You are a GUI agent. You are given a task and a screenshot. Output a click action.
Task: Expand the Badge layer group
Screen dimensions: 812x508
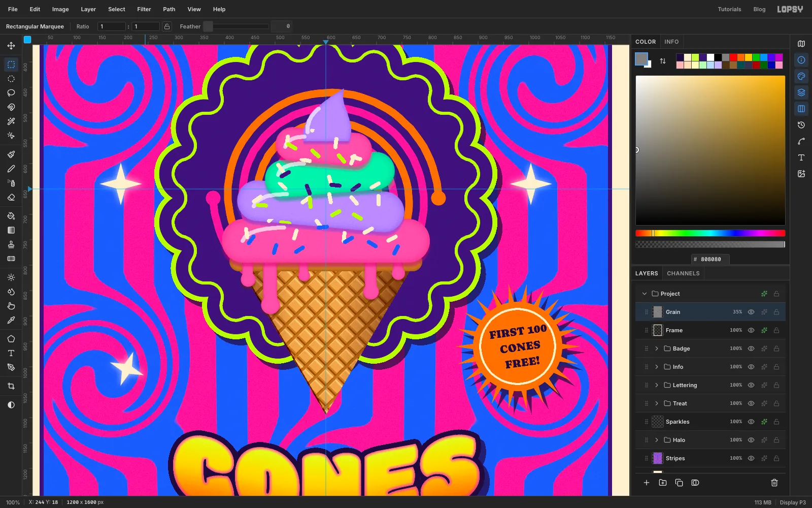point(657,348)
